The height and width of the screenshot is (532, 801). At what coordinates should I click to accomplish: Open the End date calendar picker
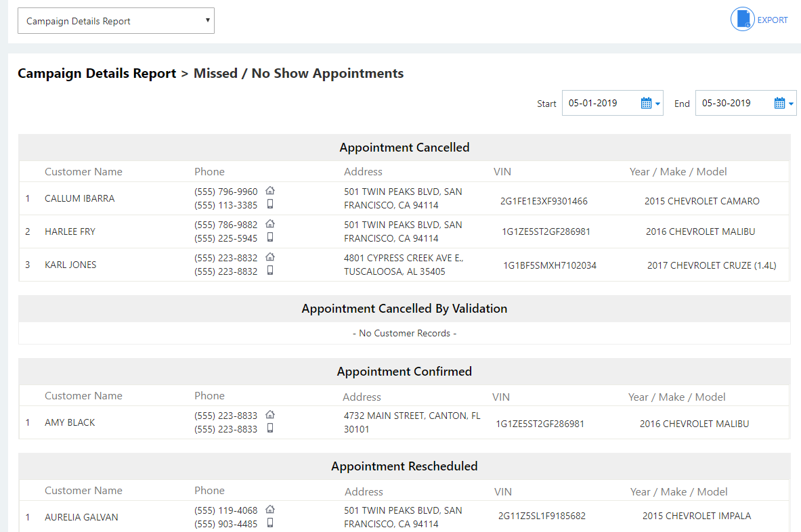click(x=779, y=103)
